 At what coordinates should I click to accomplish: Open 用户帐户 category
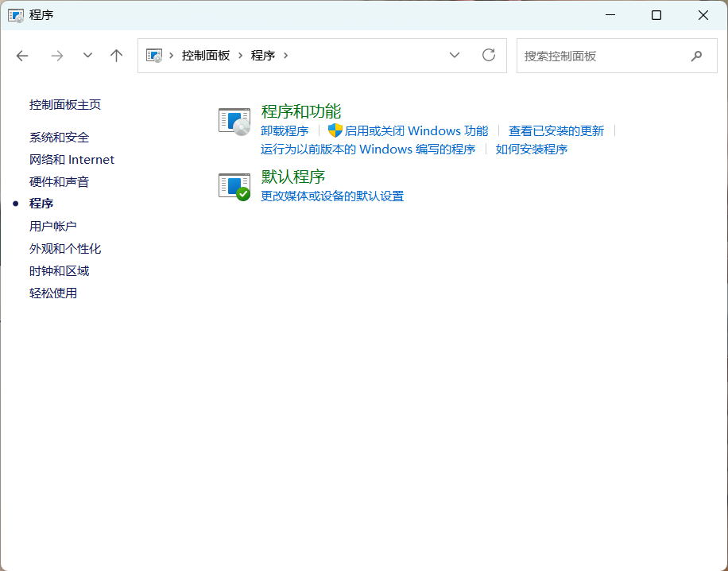coord(53,227)
